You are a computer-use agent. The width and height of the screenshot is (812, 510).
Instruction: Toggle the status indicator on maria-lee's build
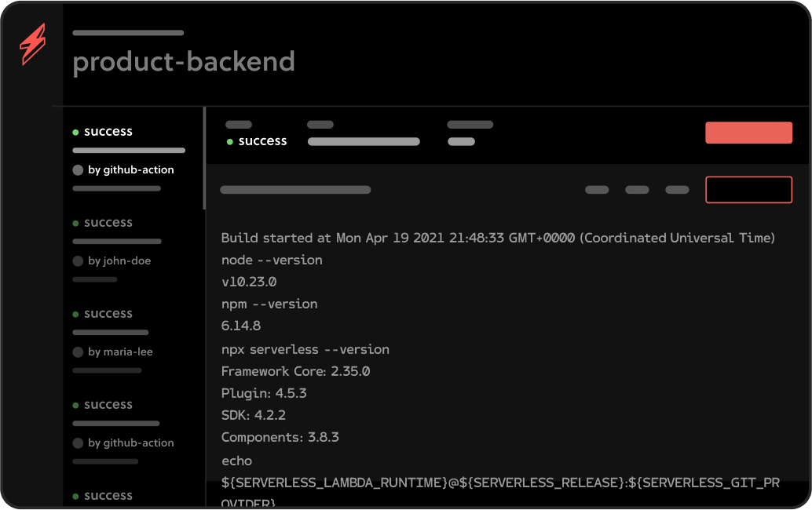[x=75, y=313]
